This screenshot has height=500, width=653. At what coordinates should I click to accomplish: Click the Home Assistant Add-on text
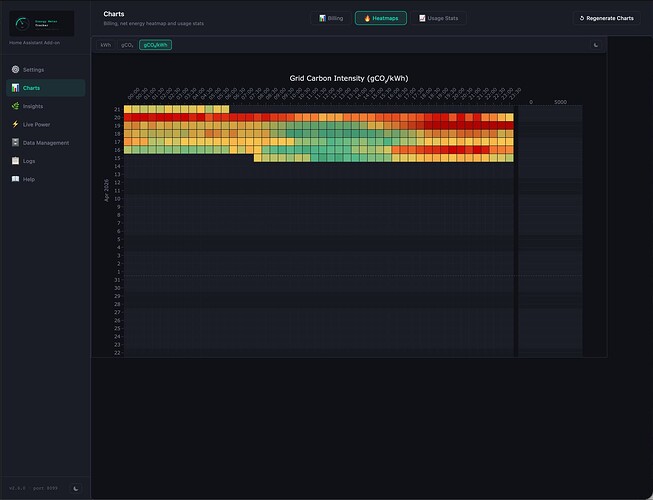pos(34,42)
